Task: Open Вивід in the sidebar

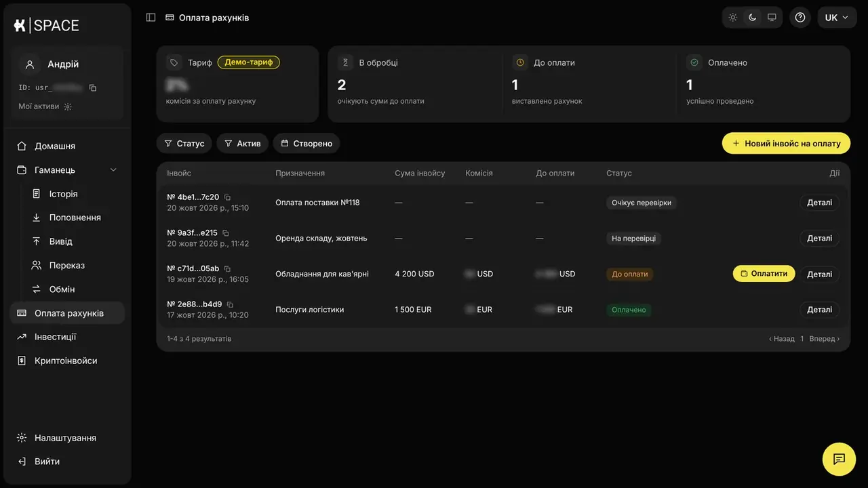Action: 75,241
